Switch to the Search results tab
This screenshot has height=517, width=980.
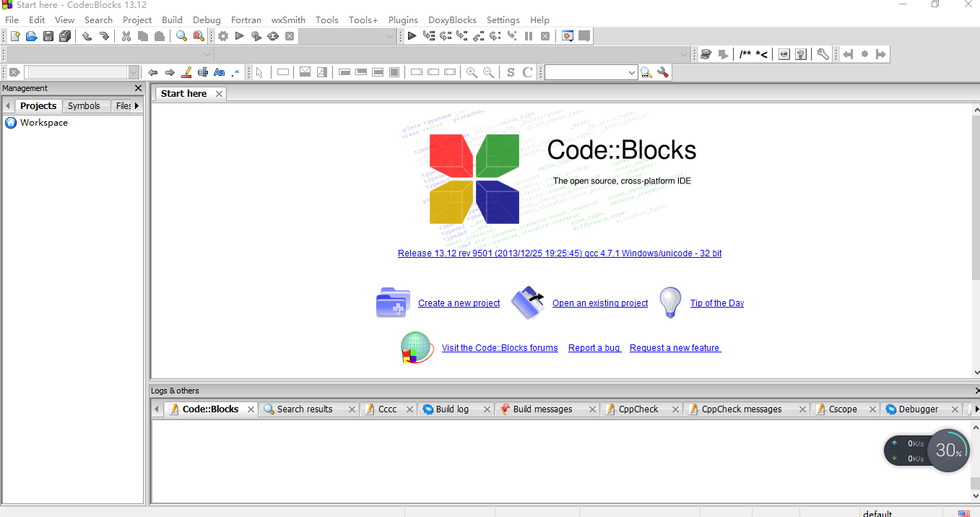[x=305, y=409]
